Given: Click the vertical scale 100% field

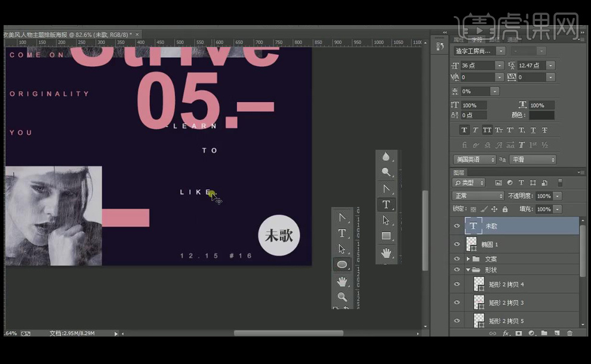Looking at the screenshot, I should [474, 106].
